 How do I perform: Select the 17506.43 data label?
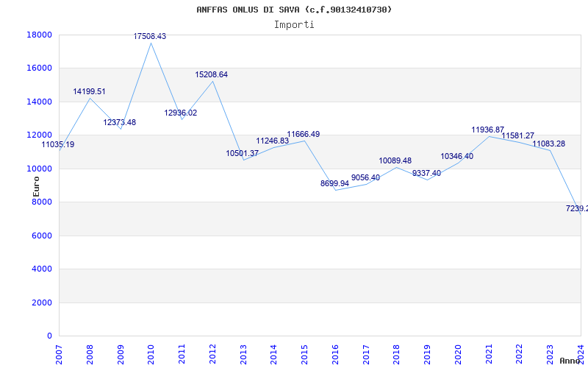[150, 36]
